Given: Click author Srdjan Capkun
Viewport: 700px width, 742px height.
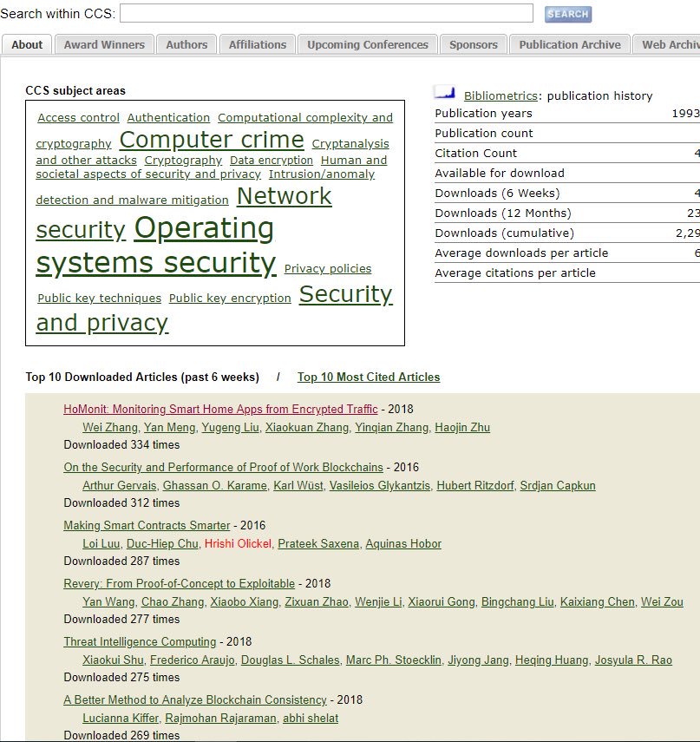Looking at the screenshot, I should pyautogui.click(x=558, y=485).
